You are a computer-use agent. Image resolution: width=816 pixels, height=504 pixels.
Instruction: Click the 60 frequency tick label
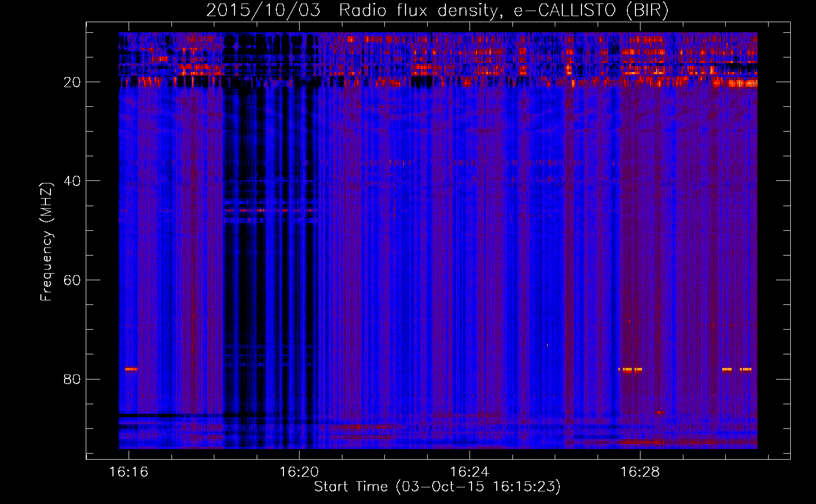click(72, 280)
